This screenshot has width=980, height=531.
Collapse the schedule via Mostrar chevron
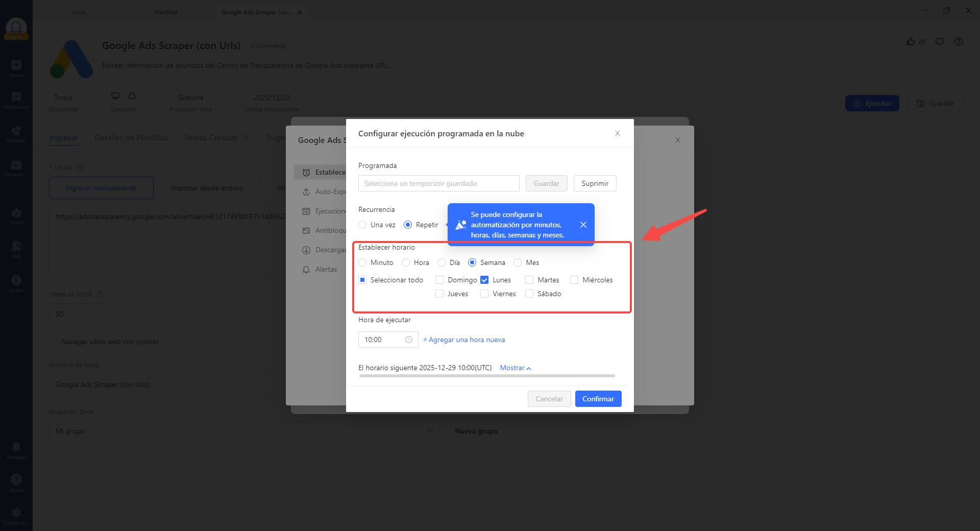[514, 368]
